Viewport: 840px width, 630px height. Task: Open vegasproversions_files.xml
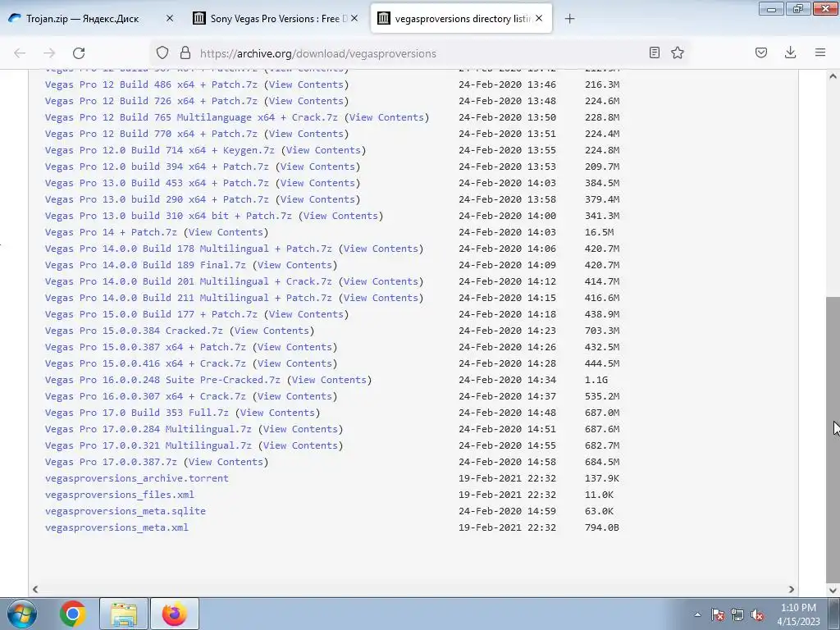point(120,495)
